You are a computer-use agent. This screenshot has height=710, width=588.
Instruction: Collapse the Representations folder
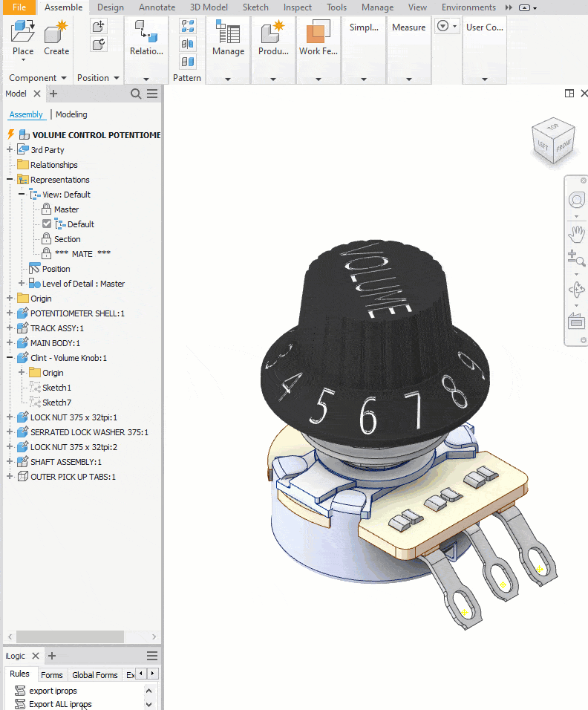pyautogui.click(x=10, y=180)
